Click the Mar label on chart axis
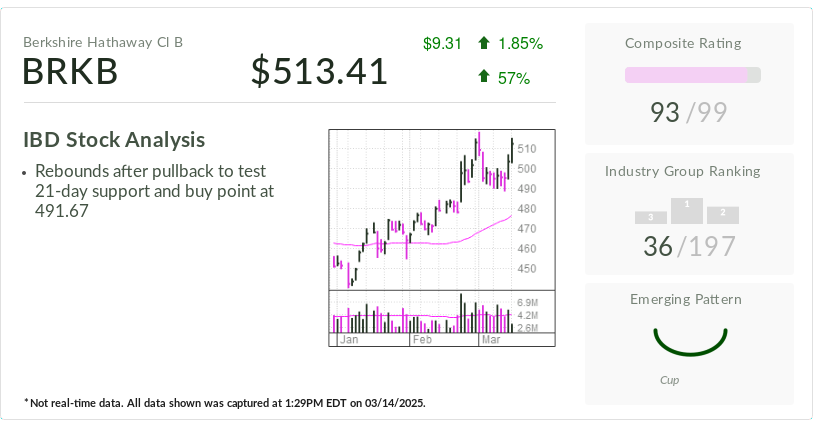The image size is (816, 430). click(x=491, y=340)
